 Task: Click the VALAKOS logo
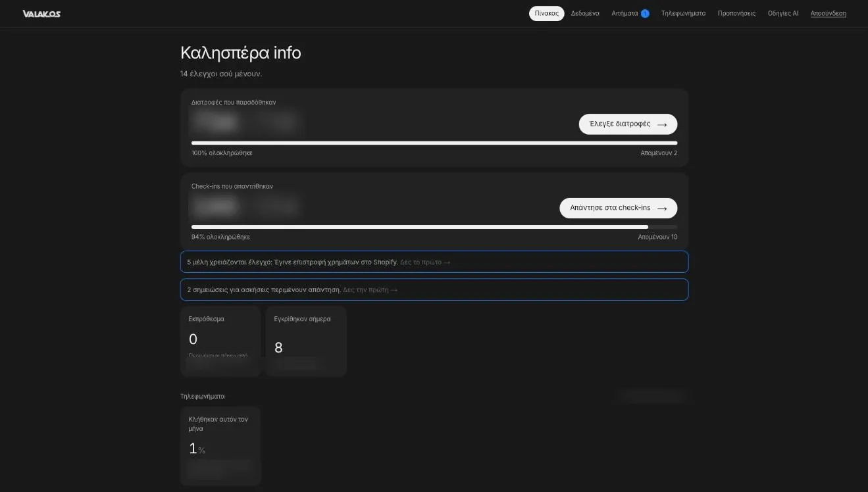pyautogui.click(x=41, y=14)
